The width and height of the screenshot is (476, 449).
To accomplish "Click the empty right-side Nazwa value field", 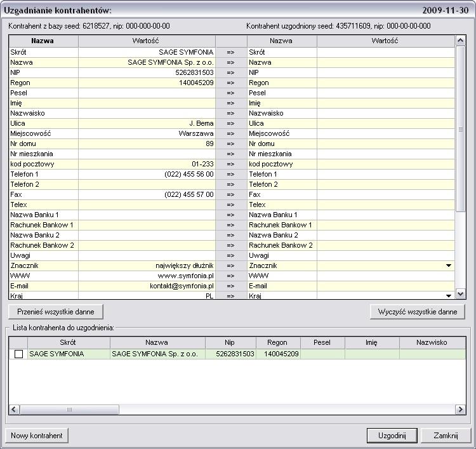I will (x=385, y=62).
